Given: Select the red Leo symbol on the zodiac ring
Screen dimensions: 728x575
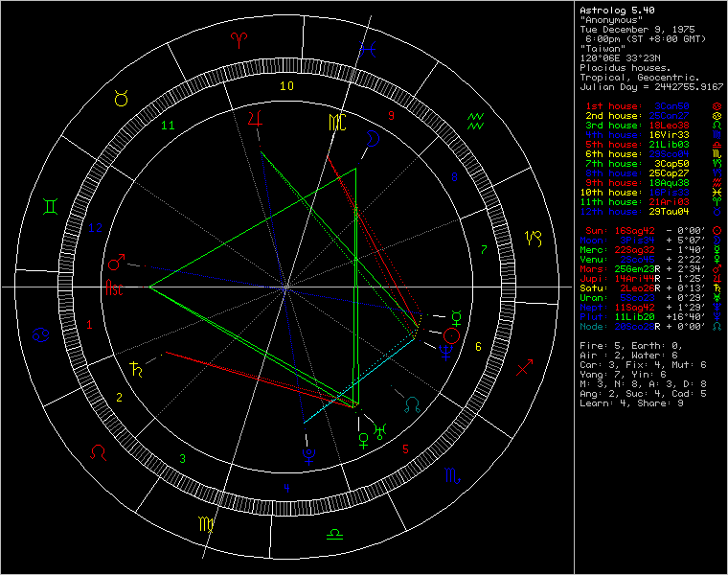Looking at the screenshot, I should 98,451.
